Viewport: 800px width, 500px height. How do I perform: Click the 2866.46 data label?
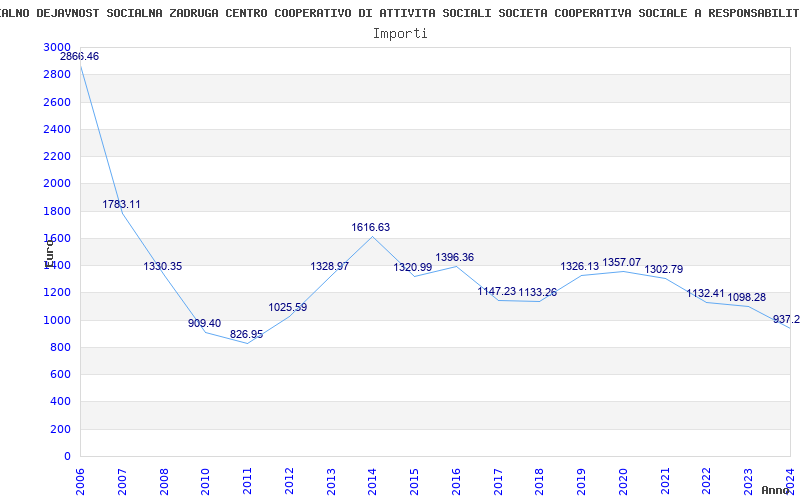tap(80, 57)
